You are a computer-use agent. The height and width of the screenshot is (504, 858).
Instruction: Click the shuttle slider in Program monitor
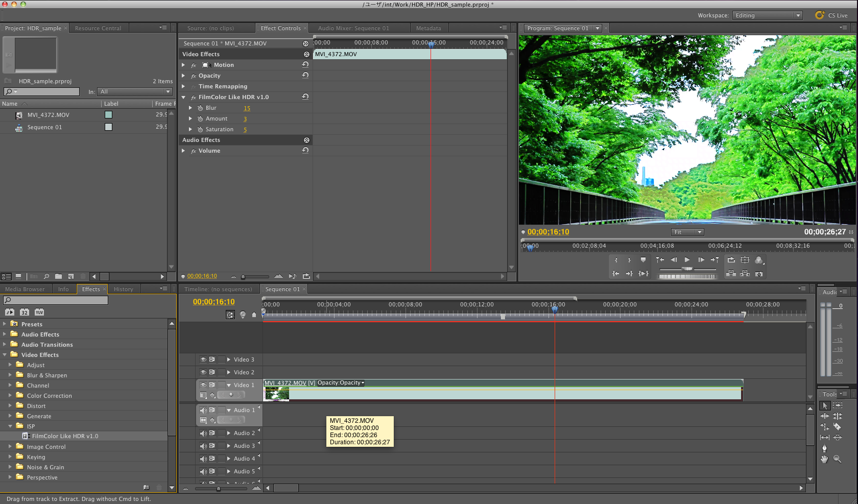687,269
